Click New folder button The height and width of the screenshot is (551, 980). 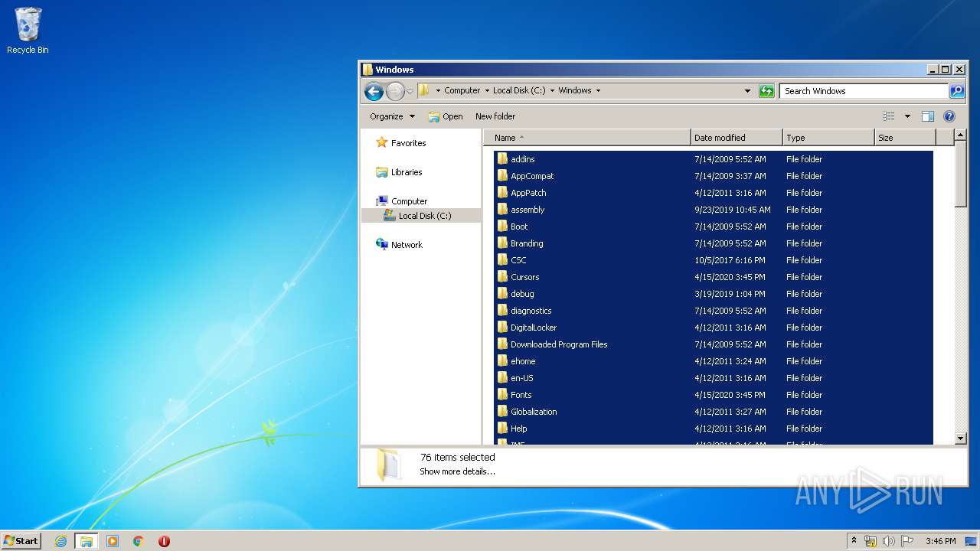point(495,116)
